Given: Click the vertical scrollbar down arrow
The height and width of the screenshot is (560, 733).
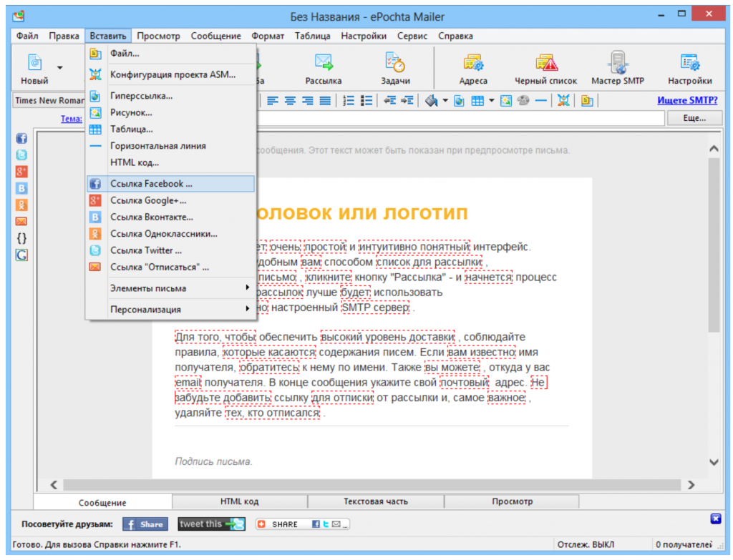Looking at the screenshot, I should tap(713, 462).
